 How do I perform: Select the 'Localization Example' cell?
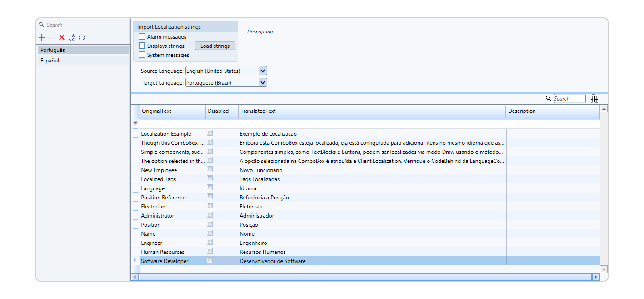[173, 134]
